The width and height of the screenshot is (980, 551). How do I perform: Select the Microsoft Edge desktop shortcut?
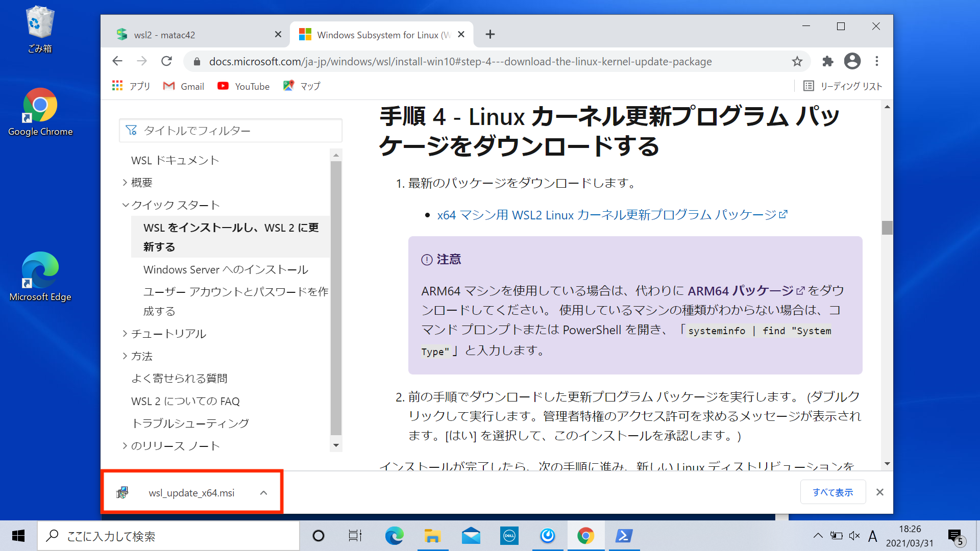pyautogui.click(x=40, y=277)
